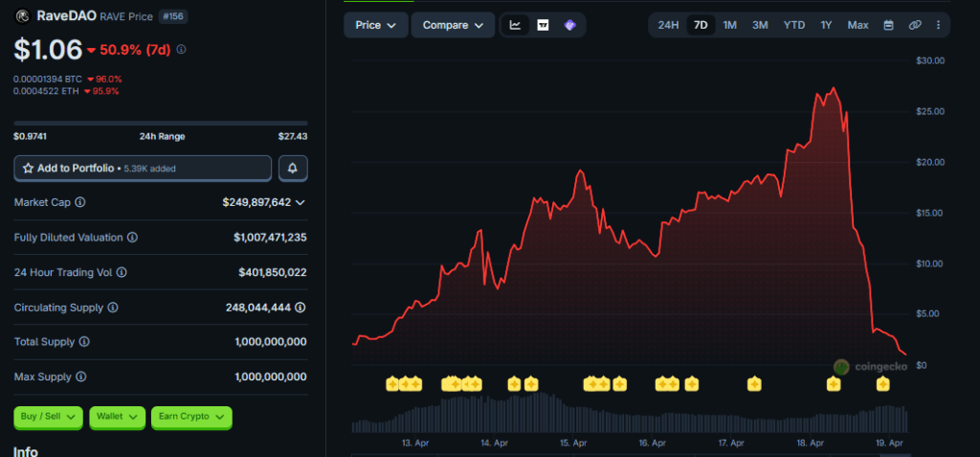Click the Circulating Supply info icon
The image size is (980, 457).
[113, 308]
